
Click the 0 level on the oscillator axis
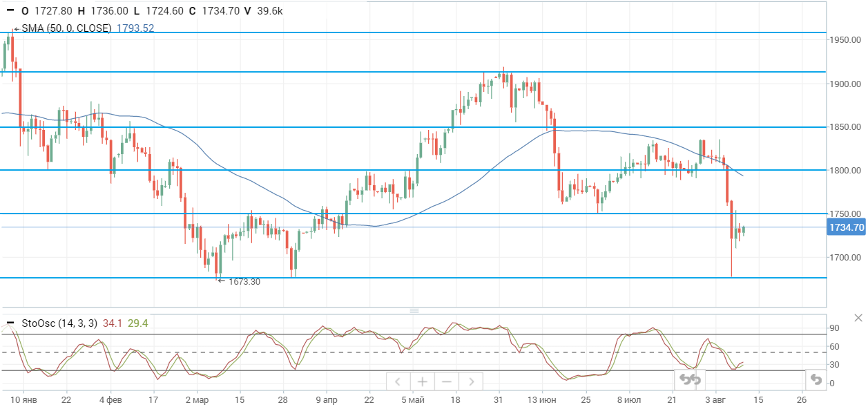[x=831, y=384]
